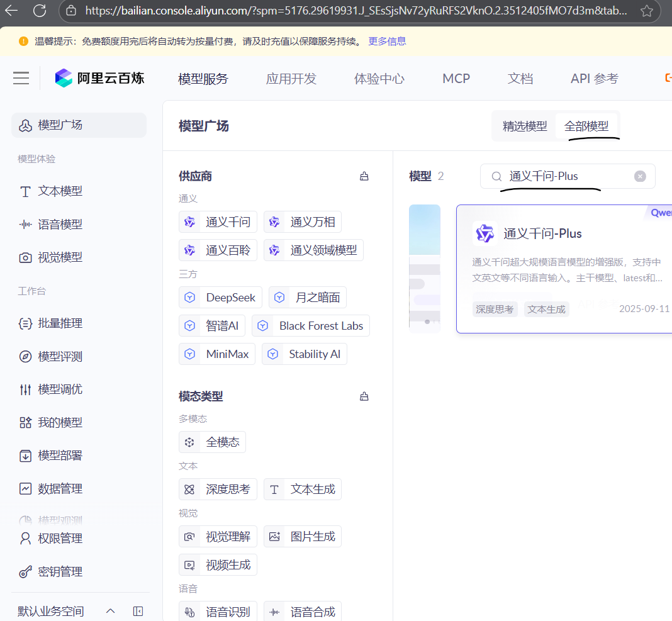Open 数据管理 in the sidebar
The height and width of the screenshot is (621, 672).
click(59, 488)
